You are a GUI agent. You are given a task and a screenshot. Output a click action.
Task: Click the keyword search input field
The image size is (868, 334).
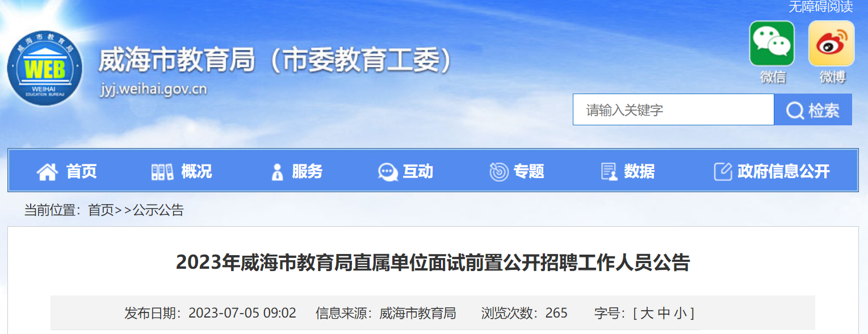[x=673, y=109]
